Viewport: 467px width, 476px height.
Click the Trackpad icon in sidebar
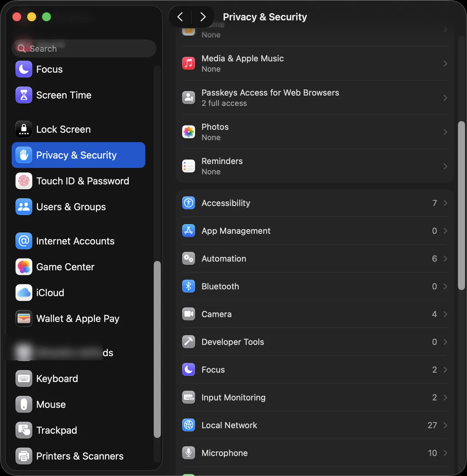point(24,430)
